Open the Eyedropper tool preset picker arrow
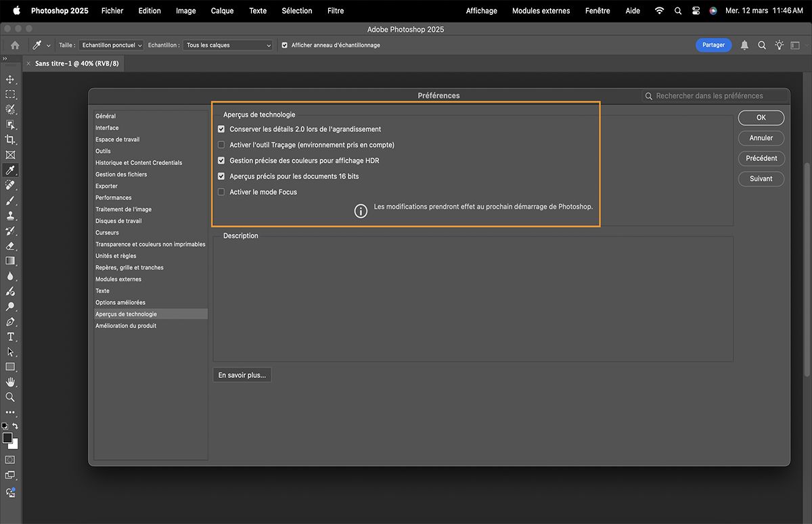812x524 pixels. [48, 46]
